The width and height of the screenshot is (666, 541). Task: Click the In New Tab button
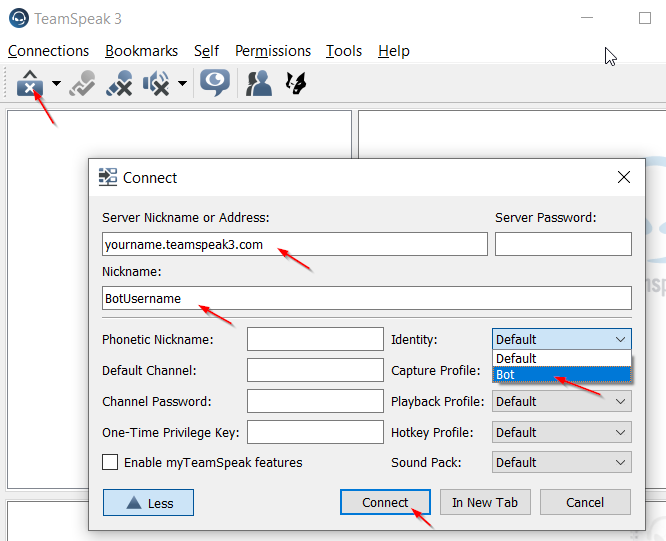(485, 502)
